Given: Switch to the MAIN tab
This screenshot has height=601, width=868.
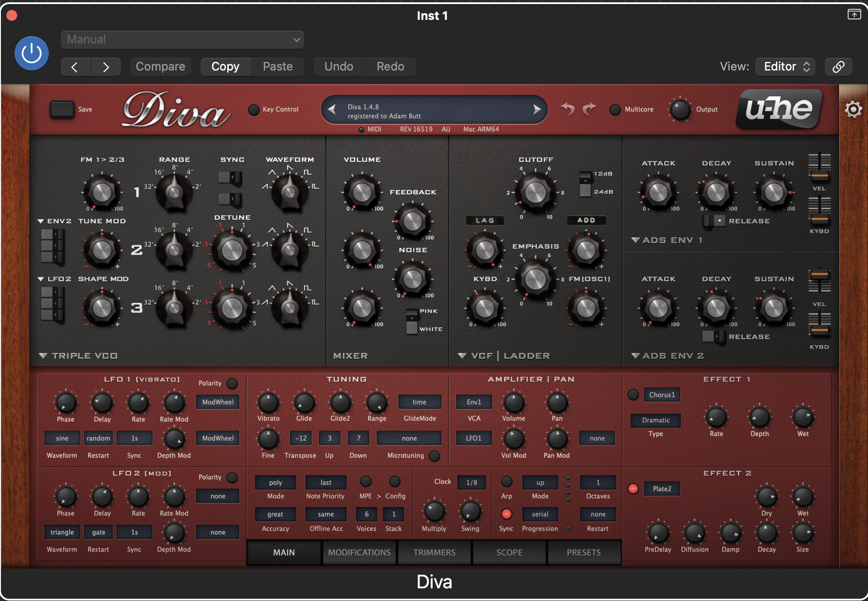Looking at the screenshot, I should (284, 552).
